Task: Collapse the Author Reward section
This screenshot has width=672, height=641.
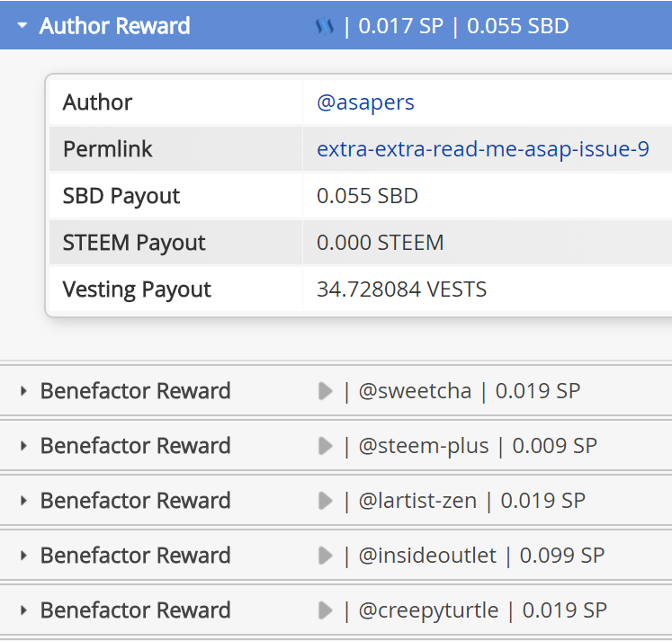Action: click(x=22, y=26)
